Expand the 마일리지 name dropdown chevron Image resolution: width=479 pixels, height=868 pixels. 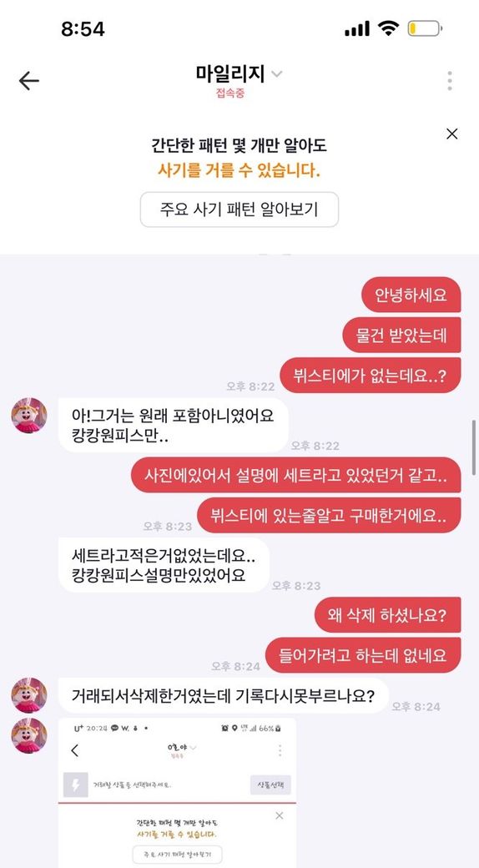277,74
